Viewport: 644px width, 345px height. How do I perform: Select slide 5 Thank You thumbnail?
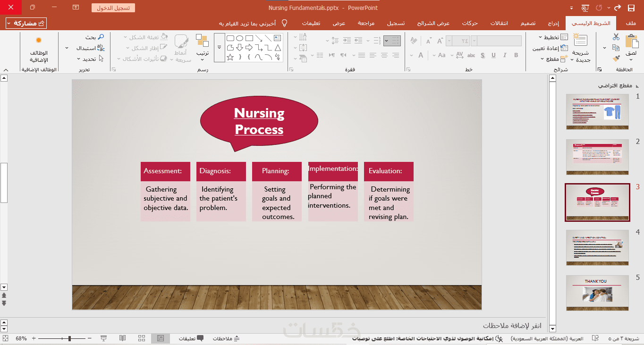[x=597, y=293]
